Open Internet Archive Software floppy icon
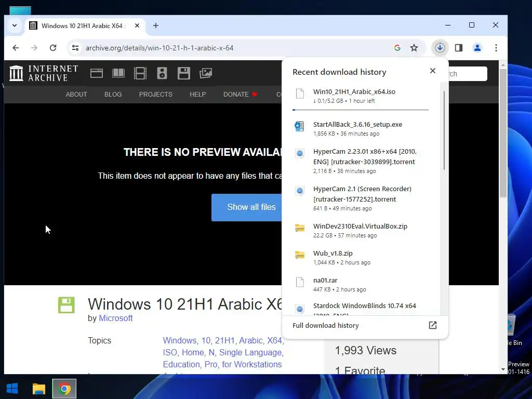Viewport: 532px width, 399px height. tap(183, 73)
